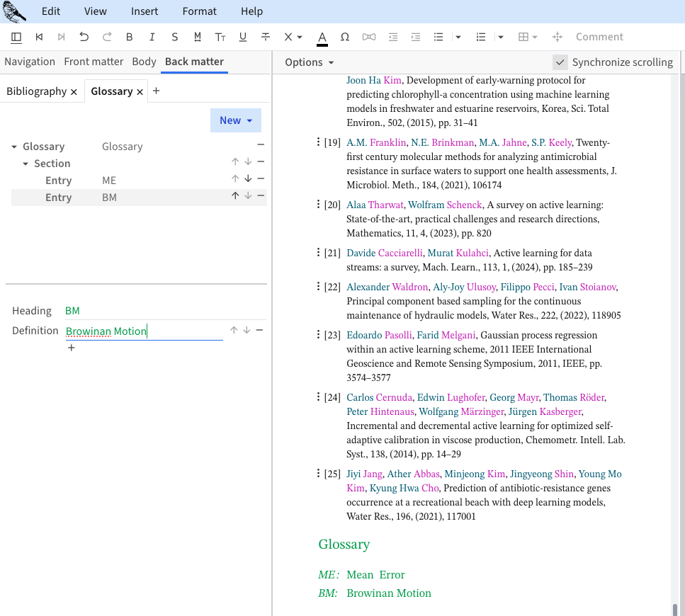The image size is (685, 616).
Task: Insert special character with Omega icon
Action: (x=345, y=37)
